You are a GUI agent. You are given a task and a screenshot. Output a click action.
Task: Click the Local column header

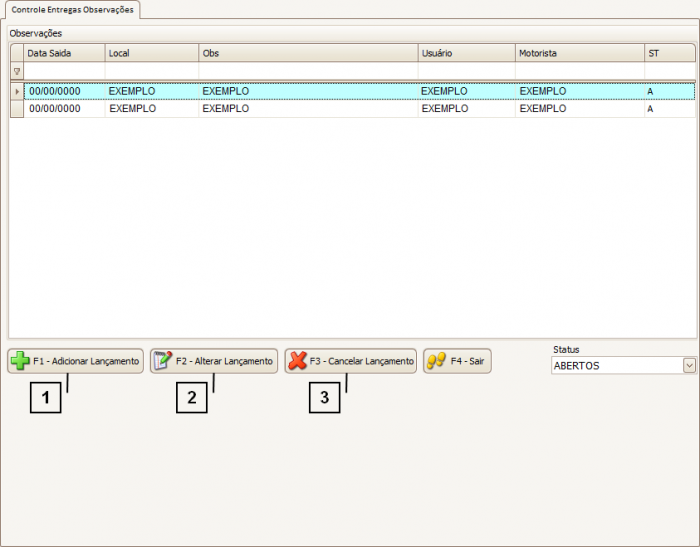151,53
